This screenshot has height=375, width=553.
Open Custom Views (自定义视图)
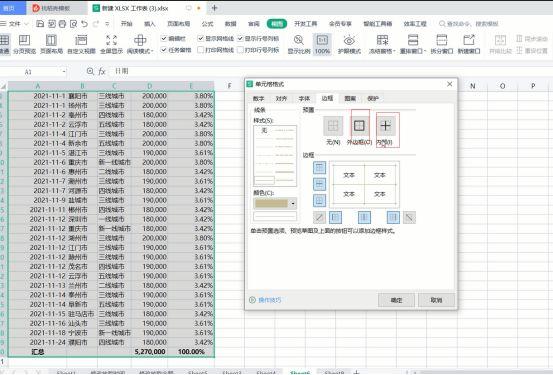[81, 44]
